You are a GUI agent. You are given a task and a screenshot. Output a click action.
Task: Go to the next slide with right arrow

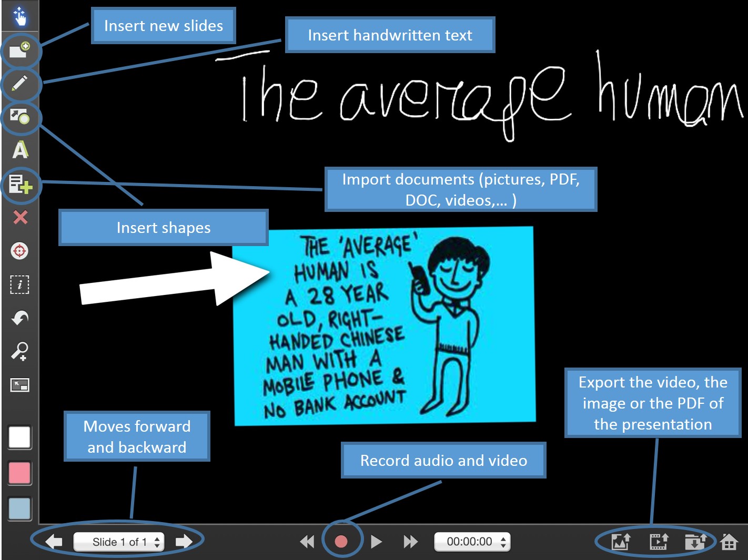click(184, 541)
